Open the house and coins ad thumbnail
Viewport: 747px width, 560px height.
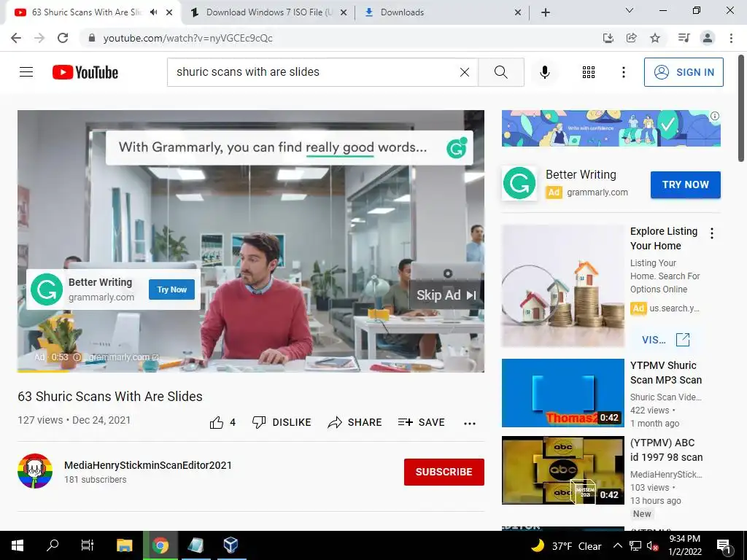[x=562, y=286]
